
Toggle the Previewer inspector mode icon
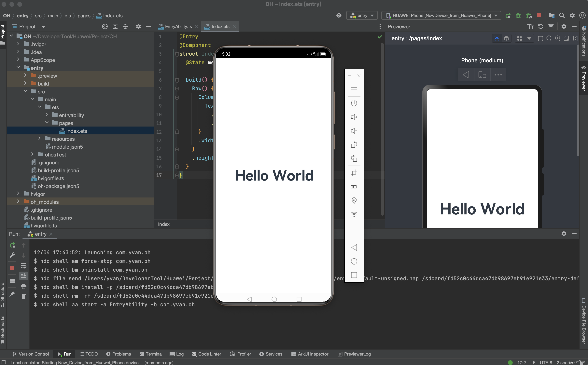click(x=497, y=38)
